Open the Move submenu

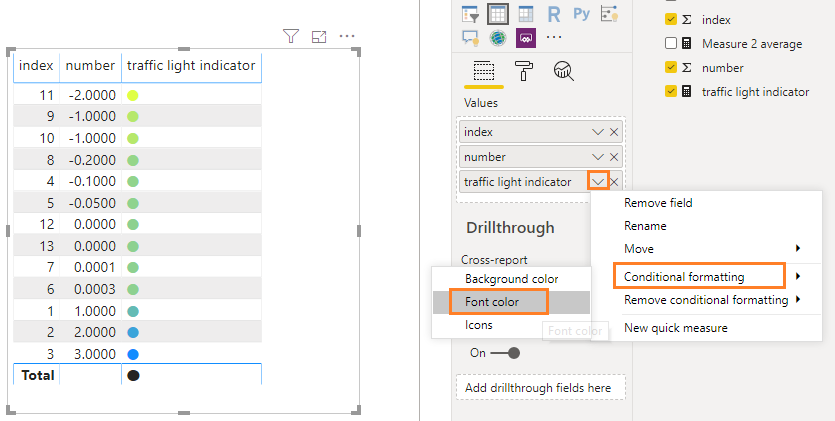tap(706, 249)
